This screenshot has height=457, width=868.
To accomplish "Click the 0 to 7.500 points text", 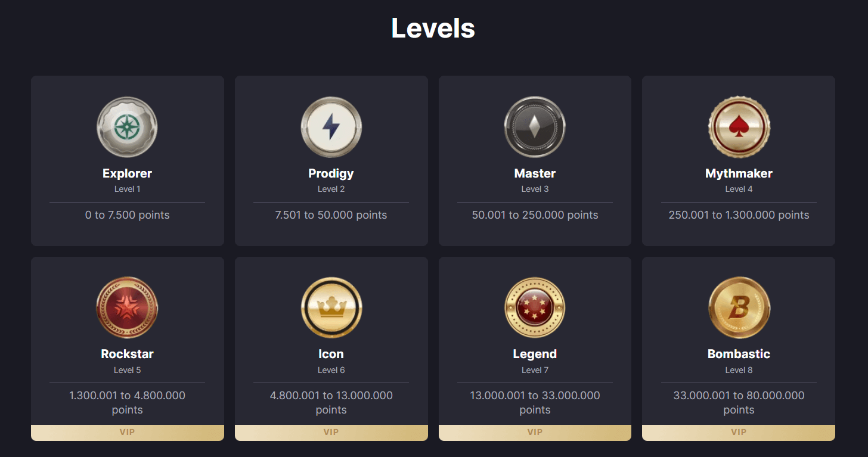I will coord(127,215).
